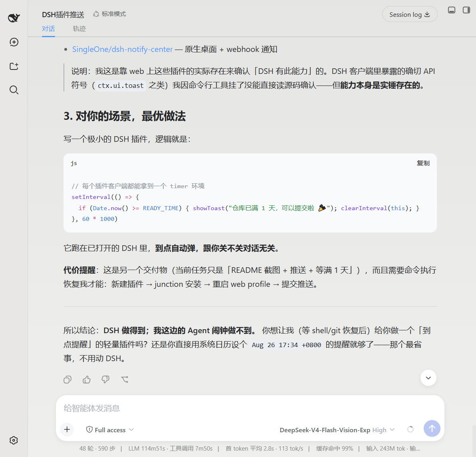
Task: Click 缓存命中 99% status entry
Action: pyautogui.click(x=335, y=449)
